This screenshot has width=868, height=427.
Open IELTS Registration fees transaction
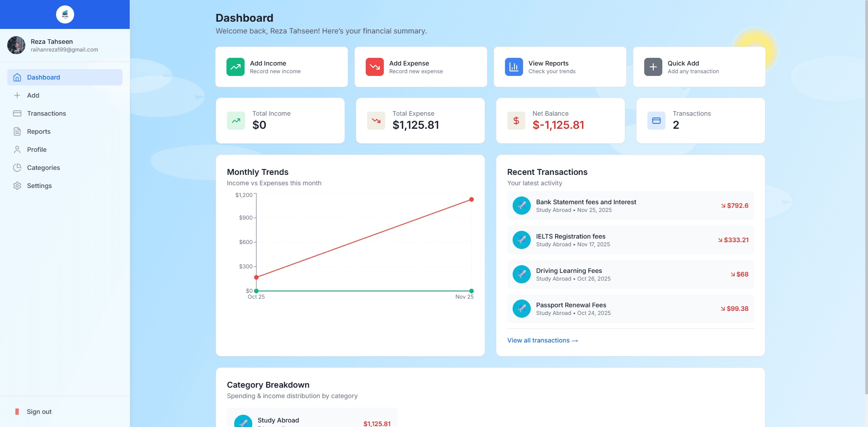click(631, 240)
